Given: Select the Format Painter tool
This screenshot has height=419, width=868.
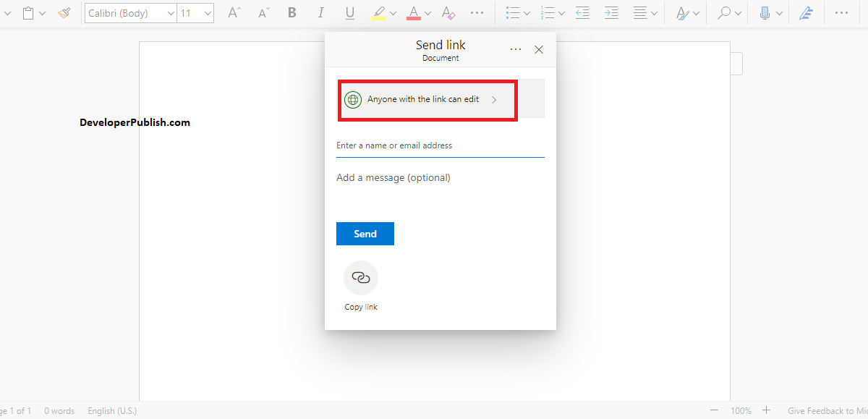Looking at the screenshot, I should pyautogui.click(x=64, y=12).
